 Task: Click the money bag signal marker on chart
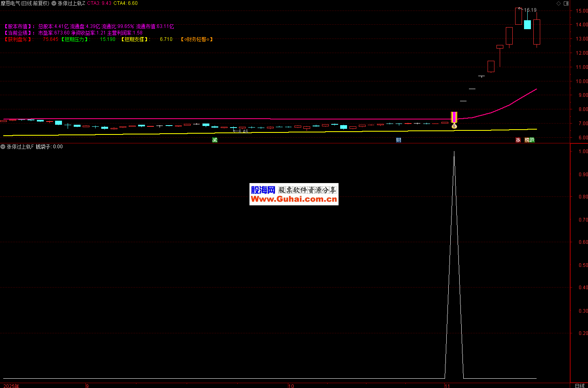coord(454,126)
